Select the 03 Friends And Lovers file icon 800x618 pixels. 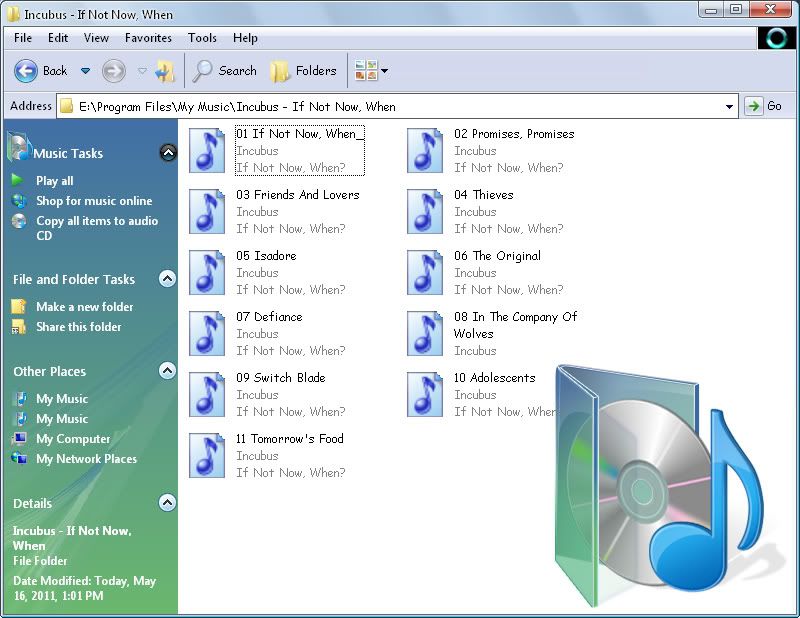207,211
